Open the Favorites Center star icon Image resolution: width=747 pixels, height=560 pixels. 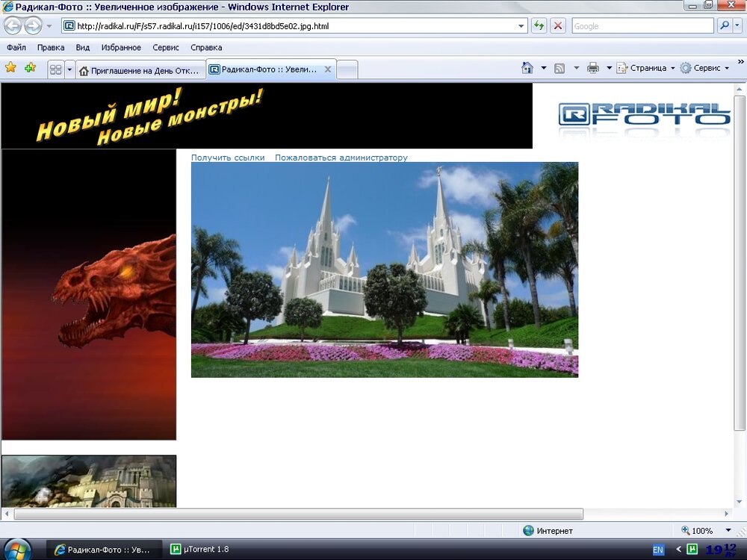point(10,67)
